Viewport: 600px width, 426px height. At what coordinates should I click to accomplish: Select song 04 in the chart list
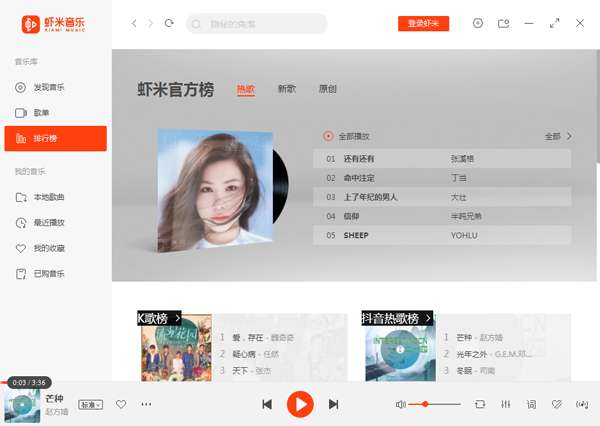[x=442, y=216]
